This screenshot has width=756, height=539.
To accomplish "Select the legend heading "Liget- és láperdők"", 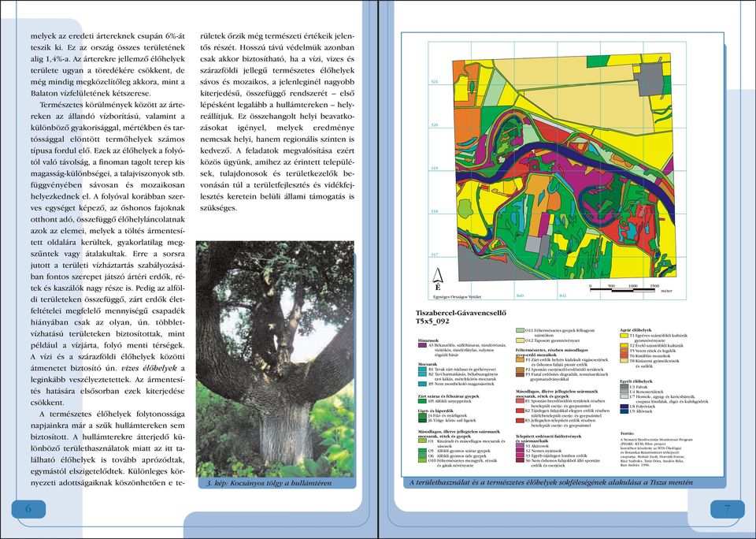I will tap(435, 411).
